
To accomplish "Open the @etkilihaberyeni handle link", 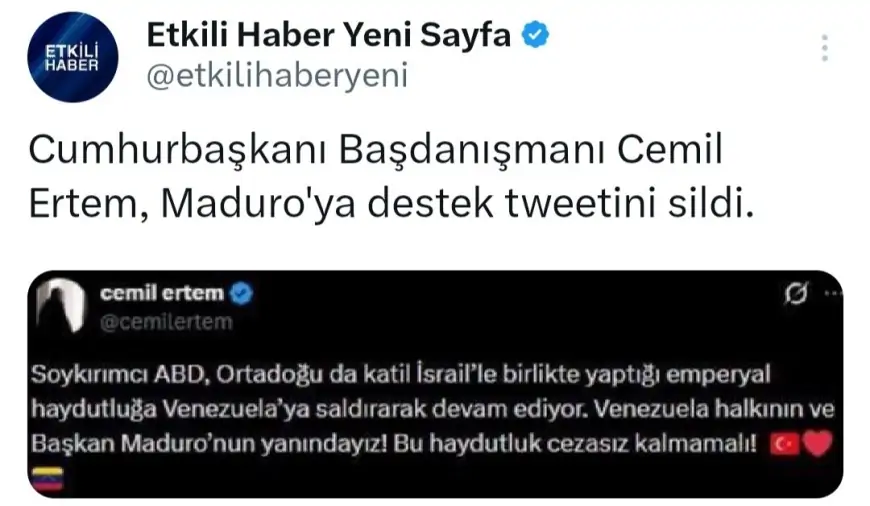I will 277,76.
